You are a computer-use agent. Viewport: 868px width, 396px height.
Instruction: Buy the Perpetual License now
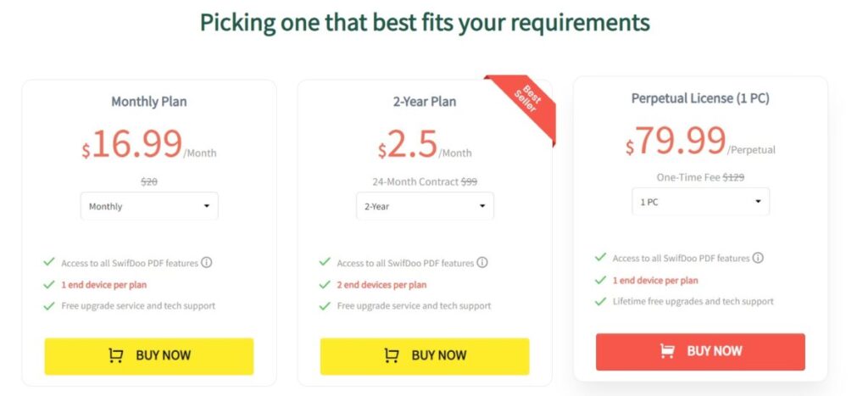click(x=700, y=352)
